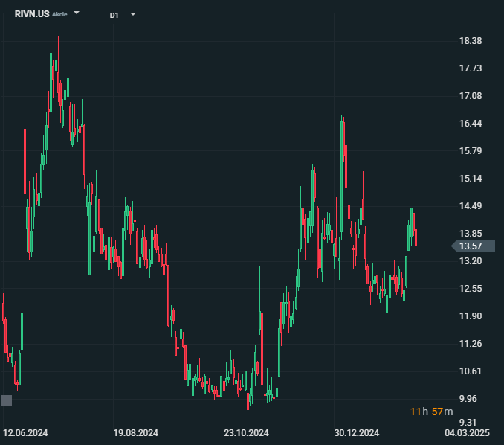The height and width of the screenshot is (445, 504).
Task: Click the 04.03.2025 date axis label
Action: coord(467,433)
